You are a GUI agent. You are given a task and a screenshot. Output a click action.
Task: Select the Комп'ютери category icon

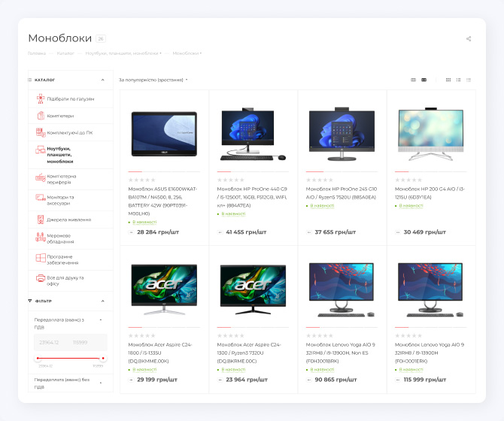point(41,116)
